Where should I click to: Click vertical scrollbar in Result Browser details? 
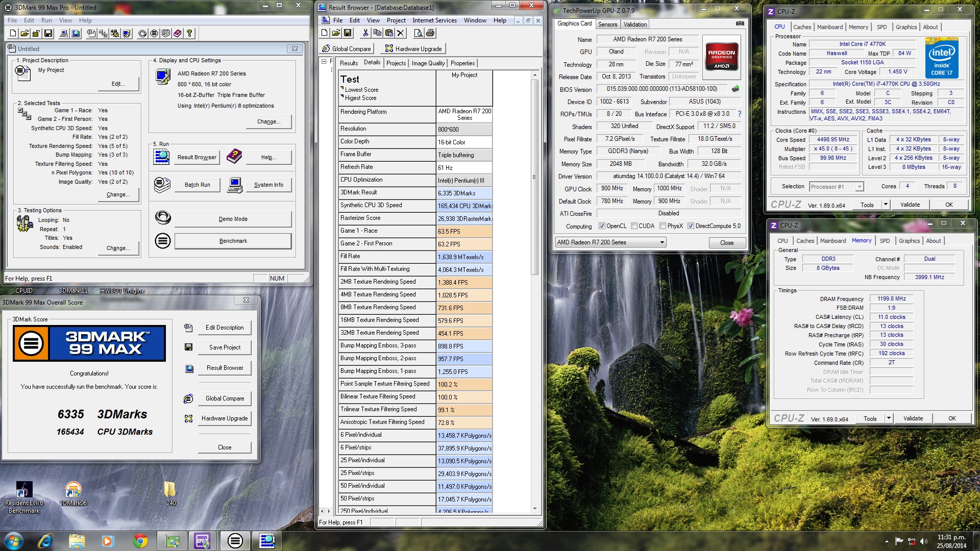[534, 177]
